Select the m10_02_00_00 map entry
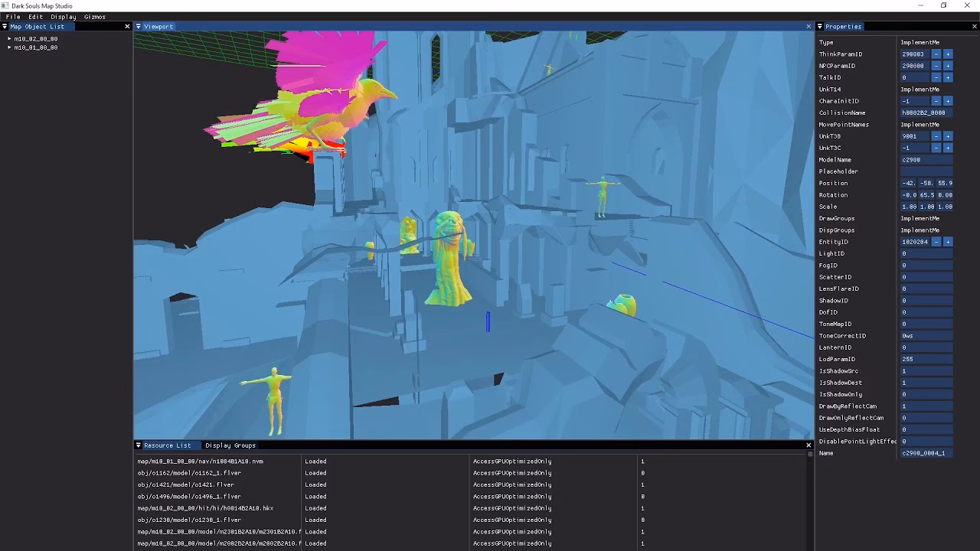The height and width of the screenshot is (551, 980). [36, 39]
